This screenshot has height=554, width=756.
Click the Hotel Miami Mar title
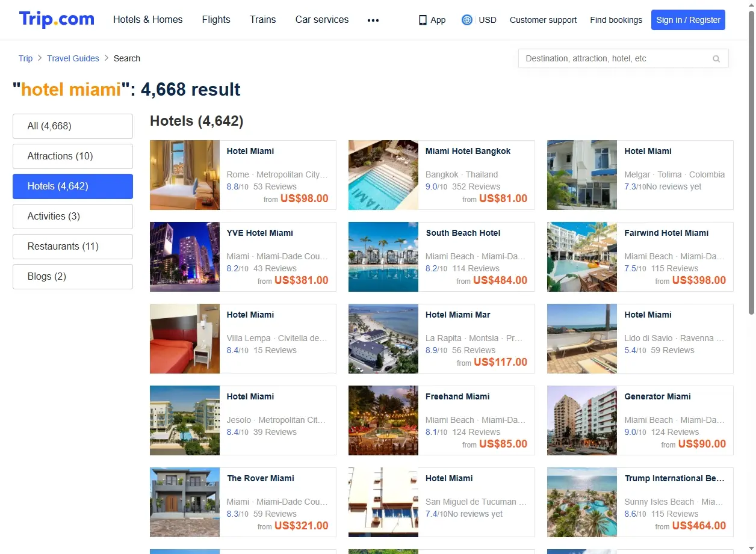click(458, 315)
